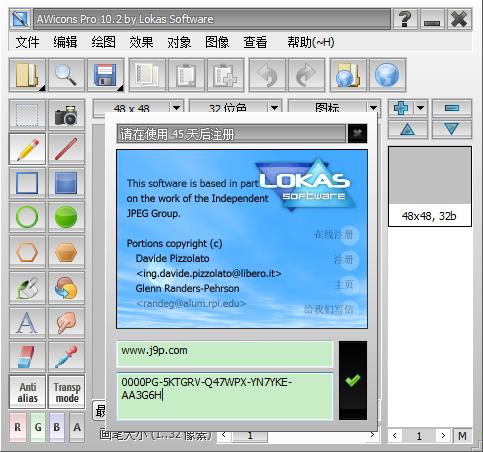The width and height of the screenshot is (483, 452).
Task: Open the 图像 menu
Action: [x=217, y=42]
